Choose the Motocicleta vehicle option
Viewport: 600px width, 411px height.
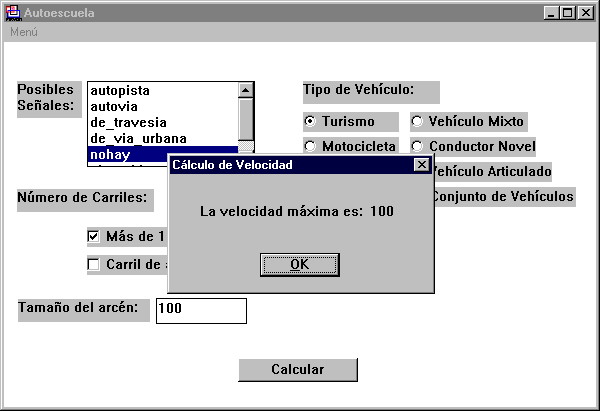310,146
